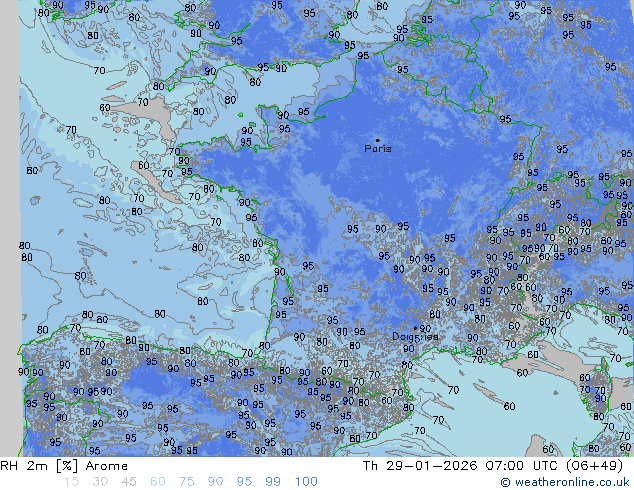This screenshot has height=490, width=634.
Task: Click the Paris location dot marker
Action: 378,140
